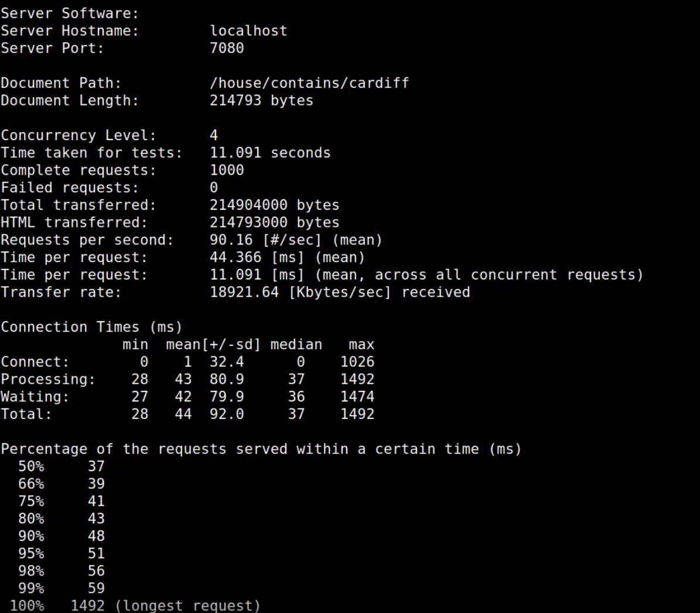
Task: Click the Total row sd value 92.0
Action: [x=227, y=414]
